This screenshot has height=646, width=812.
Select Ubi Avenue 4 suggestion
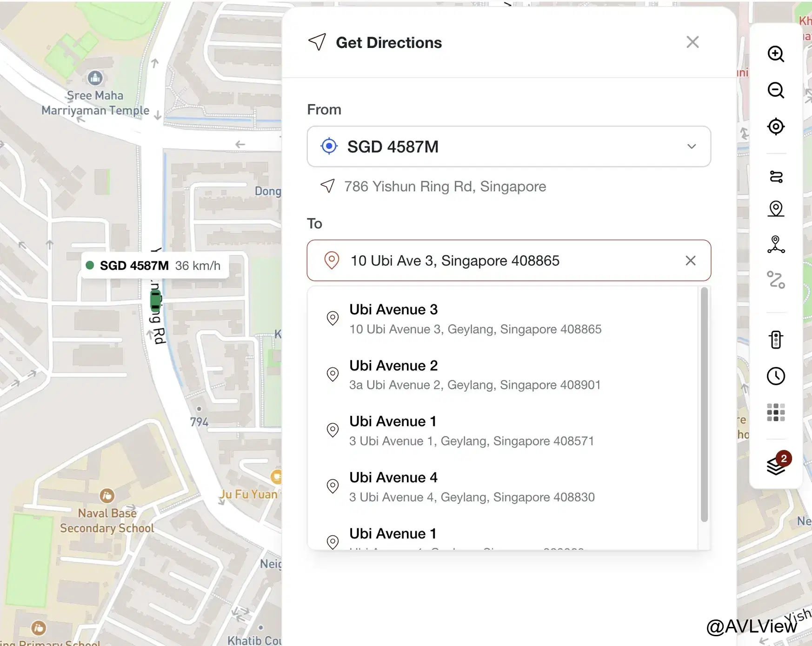click(502, 487)
